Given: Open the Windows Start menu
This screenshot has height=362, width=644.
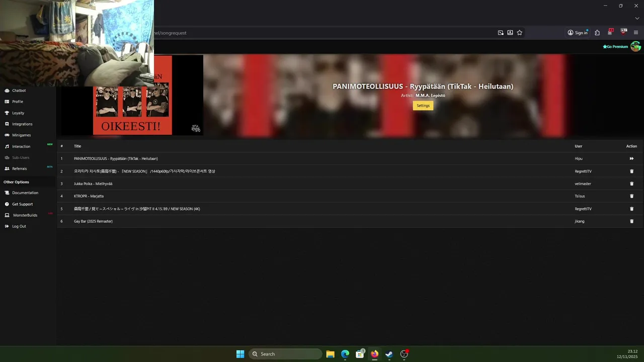Looking at the screenshot, I should [x=240, y=354].
